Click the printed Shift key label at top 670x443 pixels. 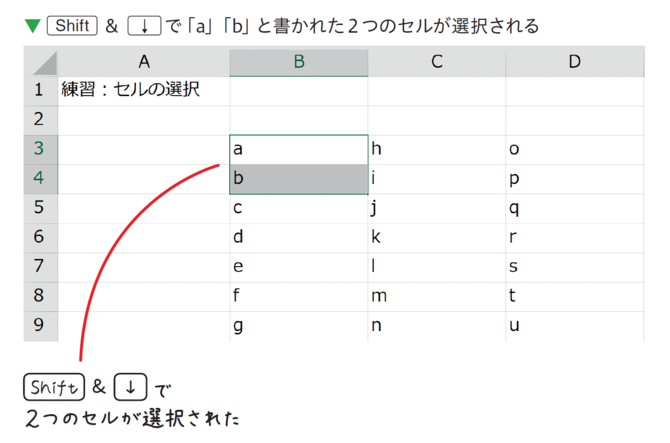coord(72,26)
